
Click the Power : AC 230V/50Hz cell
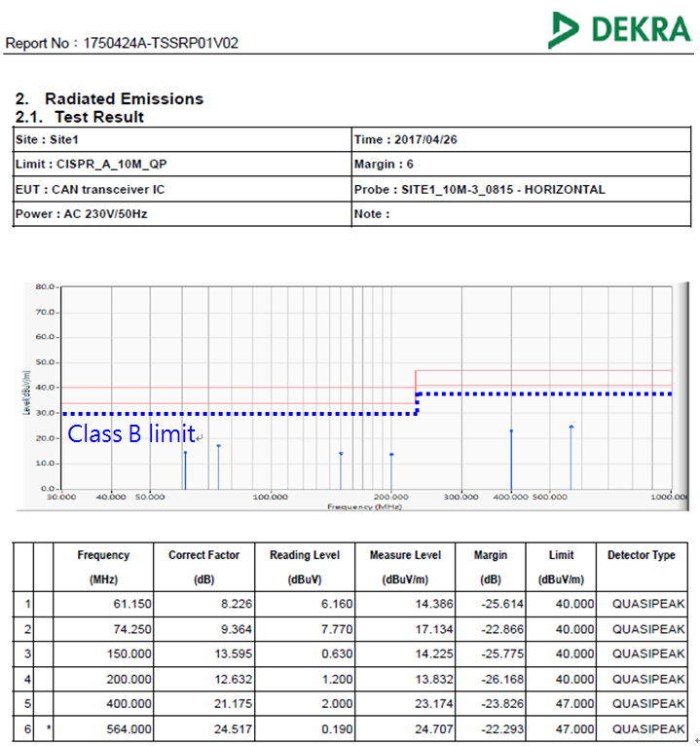(x=182, y=214)
